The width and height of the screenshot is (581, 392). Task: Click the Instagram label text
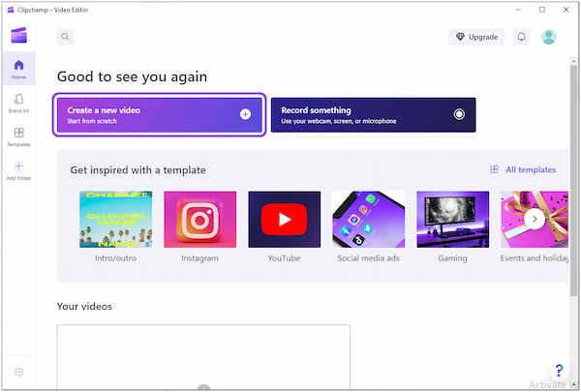199,258
